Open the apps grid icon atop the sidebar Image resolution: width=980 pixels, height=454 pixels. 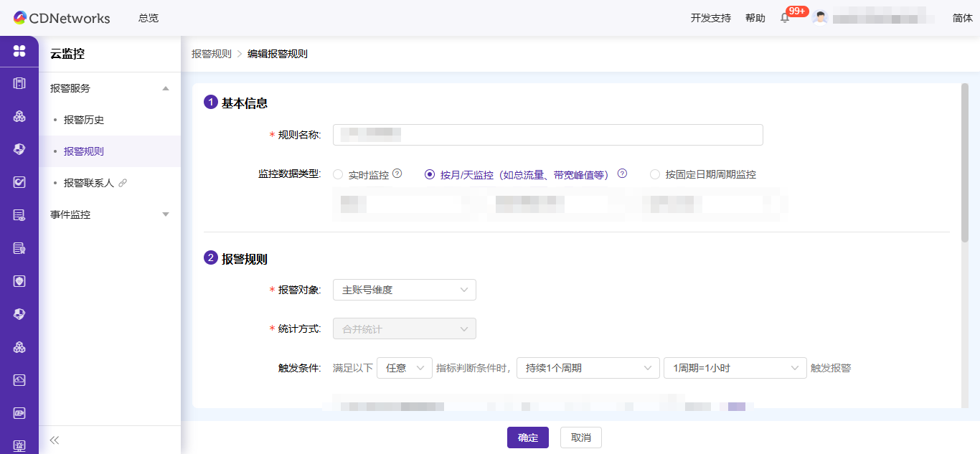tap(19, 51)
